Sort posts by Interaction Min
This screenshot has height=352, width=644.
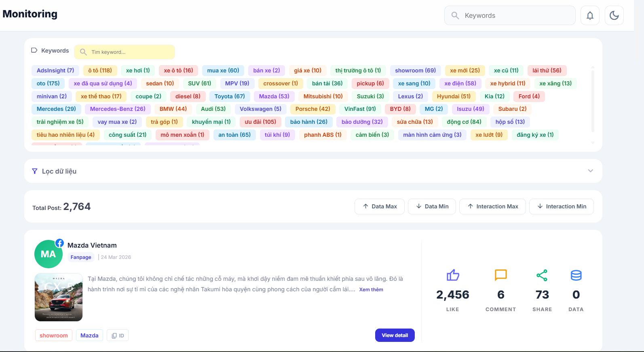coord(561,206)
